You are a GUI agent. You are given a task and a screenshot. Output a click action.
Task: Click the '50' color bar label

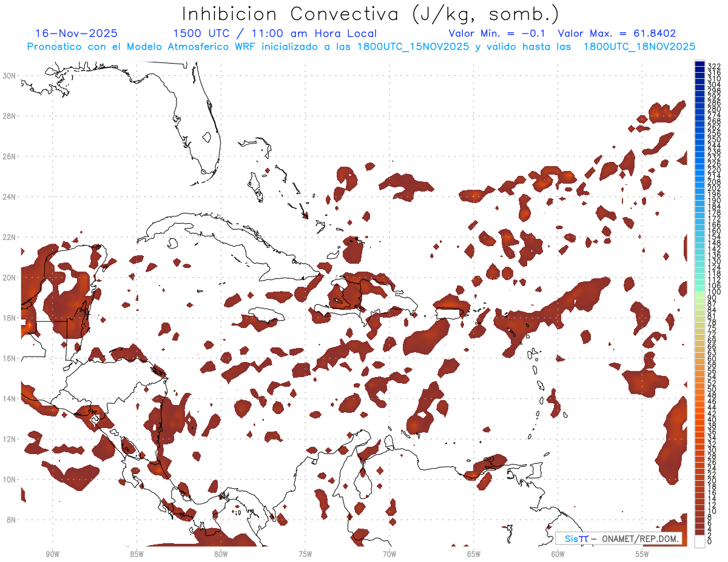[712, 389]
